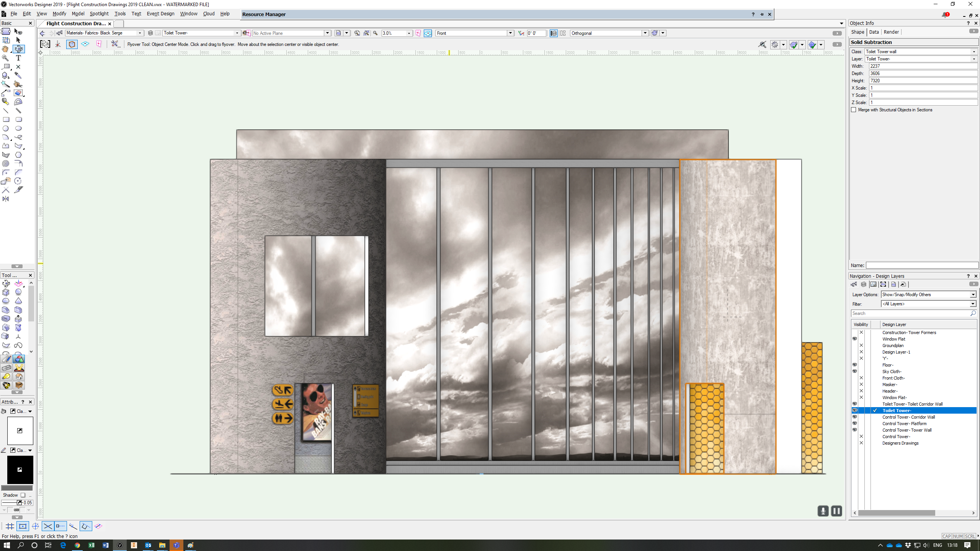Select the Mirror tool
The image size is (980, 551).
pos(6,199)
